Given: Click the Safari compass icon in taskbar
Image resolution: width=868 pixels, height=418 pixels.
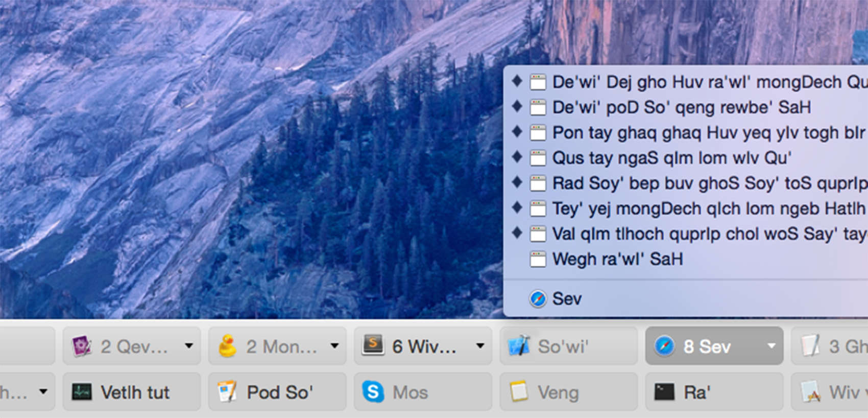Looking at the screenshot, I should click(x=664, y=346).
